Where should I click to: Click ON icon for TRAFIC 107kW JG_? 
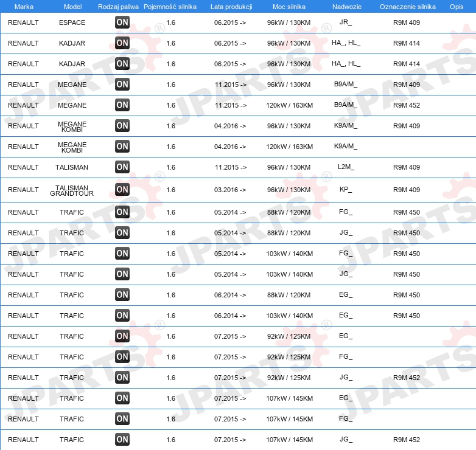pos(122,439)
